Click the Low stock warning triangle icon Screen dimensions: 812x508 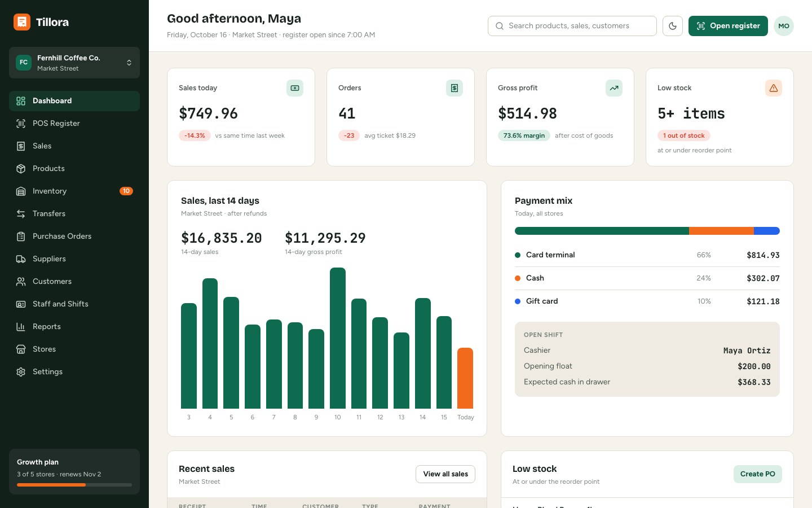774,88
